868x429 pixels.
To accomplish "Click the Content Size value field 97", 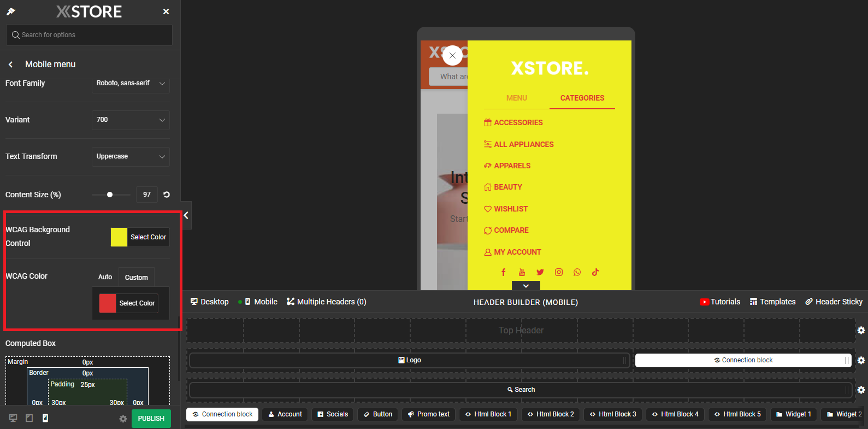I will 147,195.
